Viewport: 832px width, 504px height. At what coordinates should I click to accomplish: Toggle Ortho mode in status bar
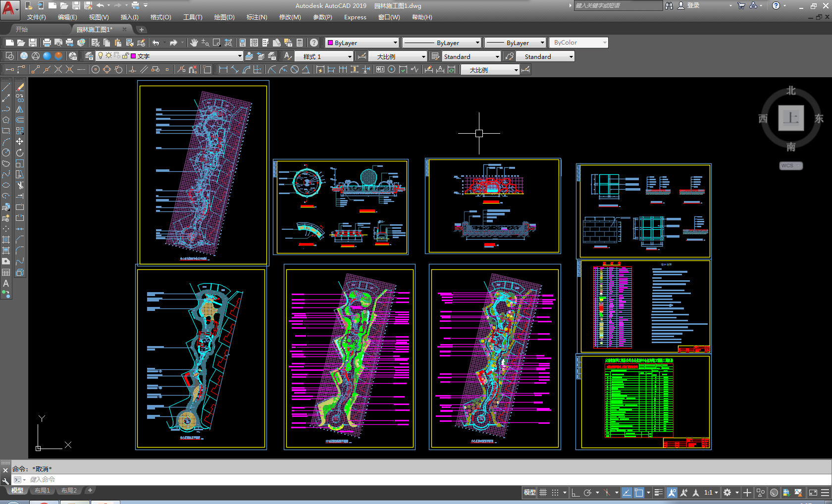[x=575, y=493]
